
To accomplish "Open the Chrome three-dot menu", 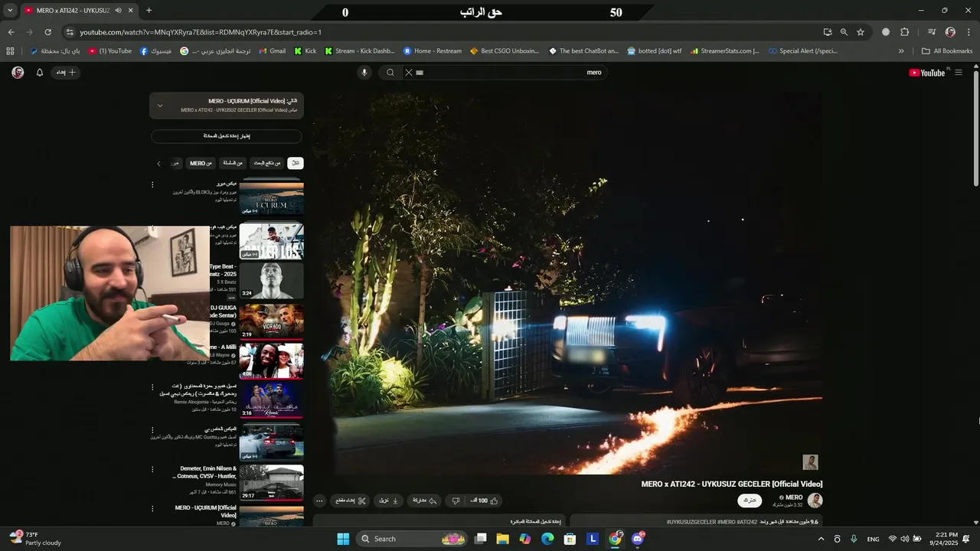I will pyautogui.click(x=969, y=32).
